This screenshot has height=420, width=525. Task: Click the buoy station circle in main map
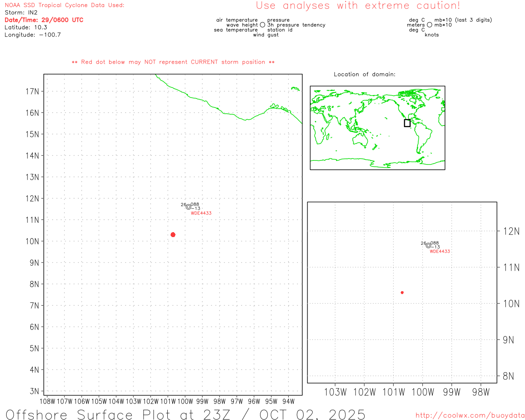189,207
